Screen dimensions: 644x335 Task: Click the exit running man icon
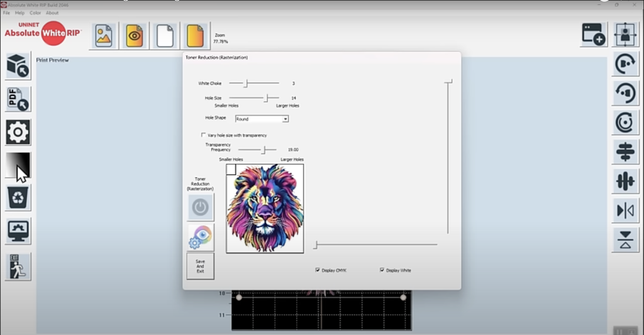tap(18, 266)
